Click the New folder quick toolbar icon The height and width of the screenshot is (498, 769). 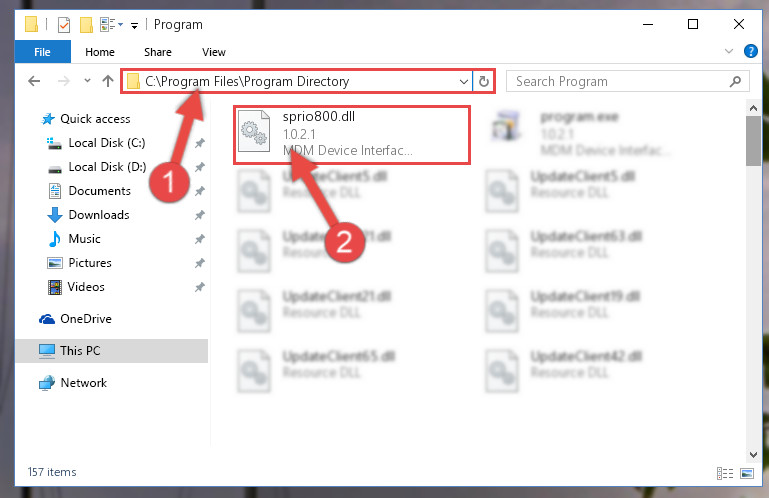pos(86,25)
